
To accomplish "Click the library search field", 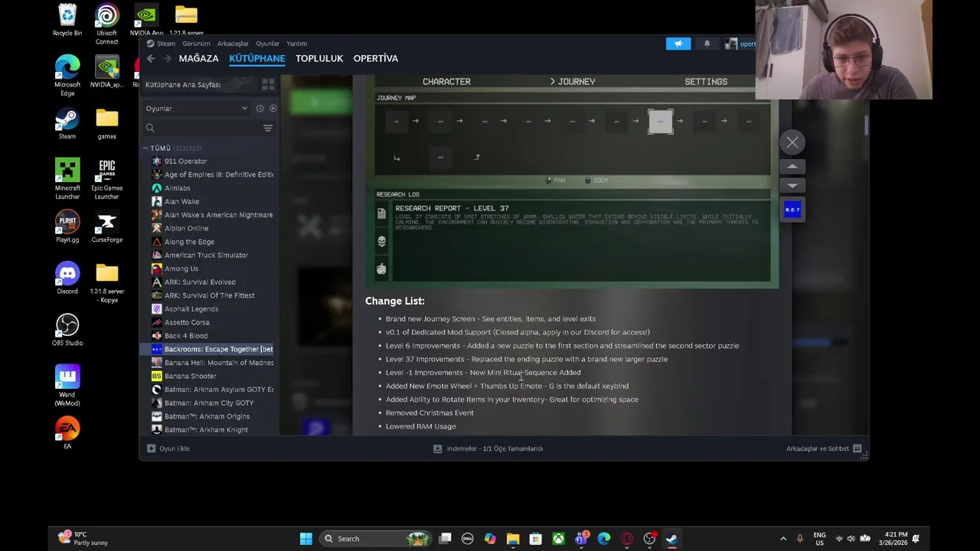I will pos(202,128).
